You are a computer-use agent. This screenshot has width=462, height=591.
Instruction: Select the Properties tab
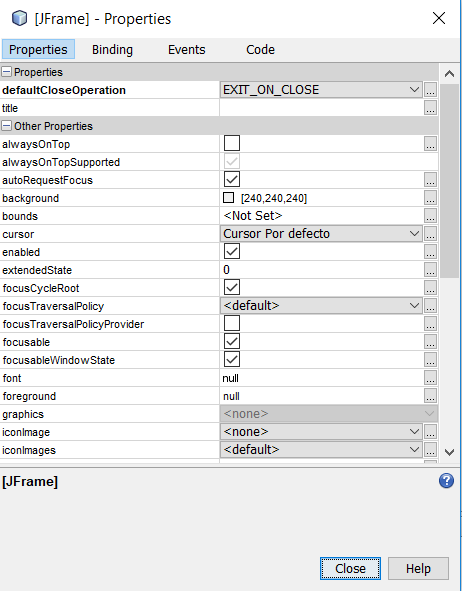[x=38, y=49]
